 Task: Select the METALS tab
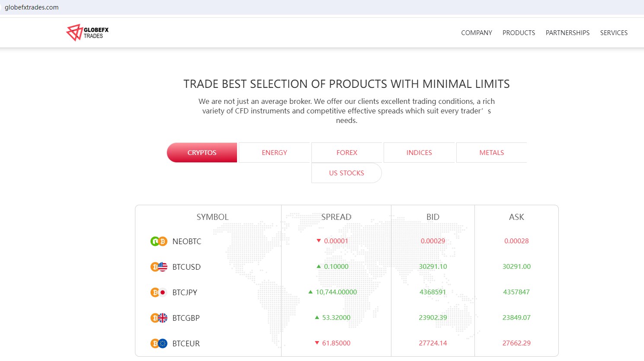coord(492,153)
